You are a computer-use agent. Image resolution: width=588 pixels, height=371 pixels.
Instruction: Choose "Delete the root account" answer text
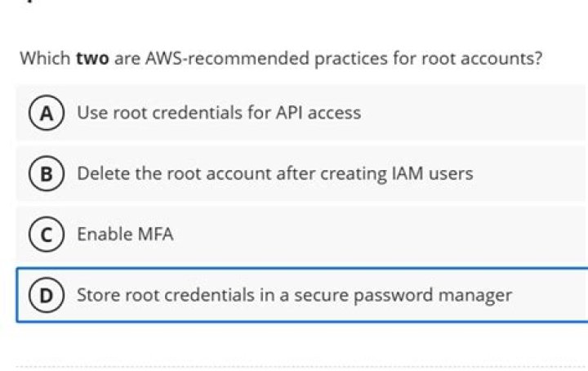pyautogui.click(x=274, y=173)
